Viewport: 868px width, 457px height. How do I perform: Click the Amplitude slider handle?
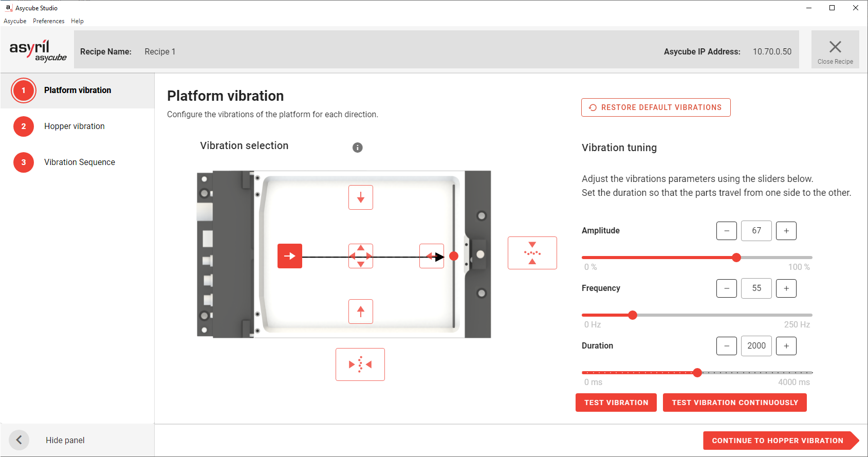click(736, 258)
